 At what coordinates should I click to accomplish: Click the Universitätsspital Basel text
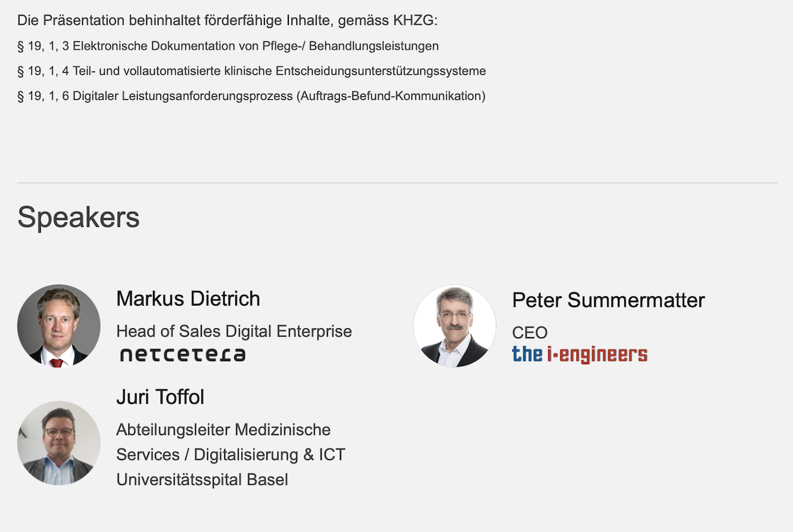click(202, 480)
